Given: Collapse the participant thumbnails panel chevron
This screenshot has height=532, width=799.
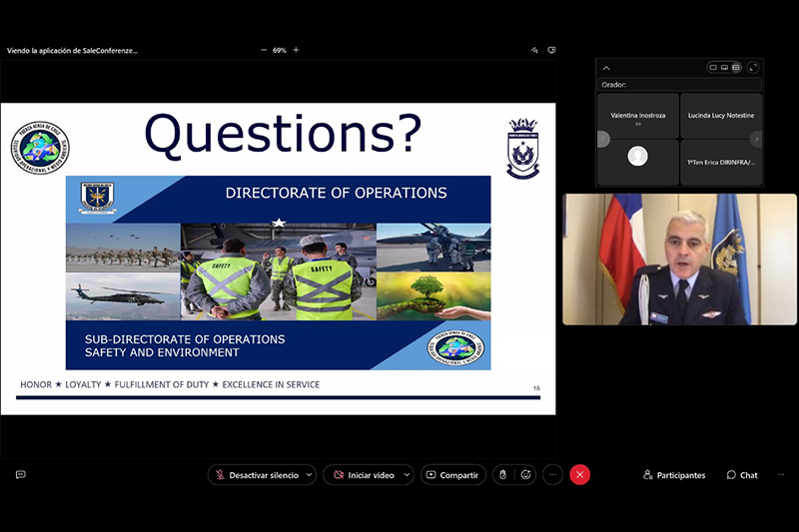Looking at the screenshot, I should click(606, 68).
